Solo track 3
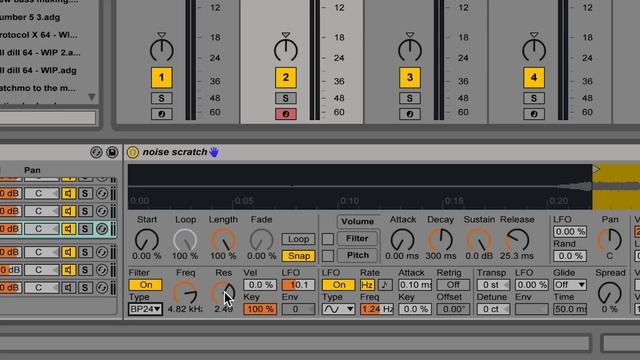 [x=410, y=98]
